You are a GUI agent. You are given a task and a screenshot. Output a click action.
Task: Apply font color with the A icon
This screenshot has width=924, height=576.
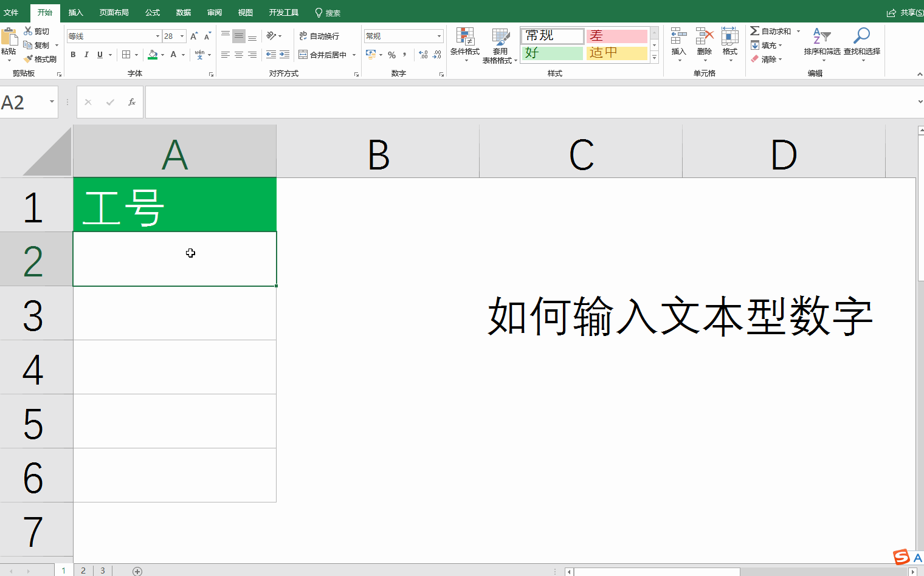[174, 55]
